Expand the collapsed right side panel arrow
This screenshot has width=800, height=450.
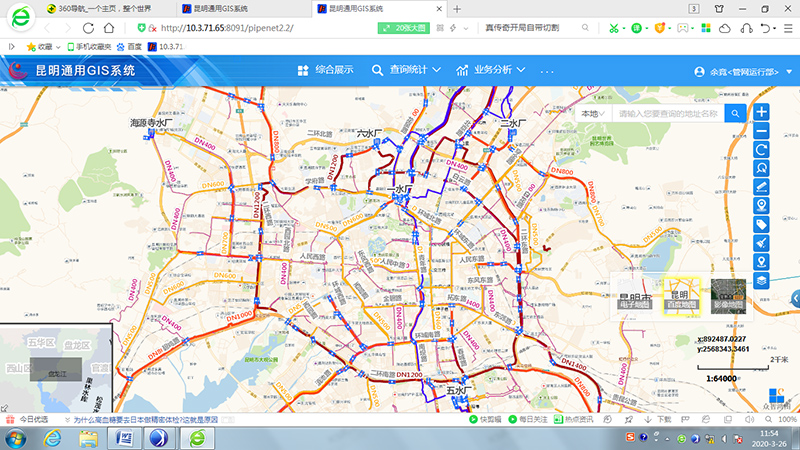point(795,298)
